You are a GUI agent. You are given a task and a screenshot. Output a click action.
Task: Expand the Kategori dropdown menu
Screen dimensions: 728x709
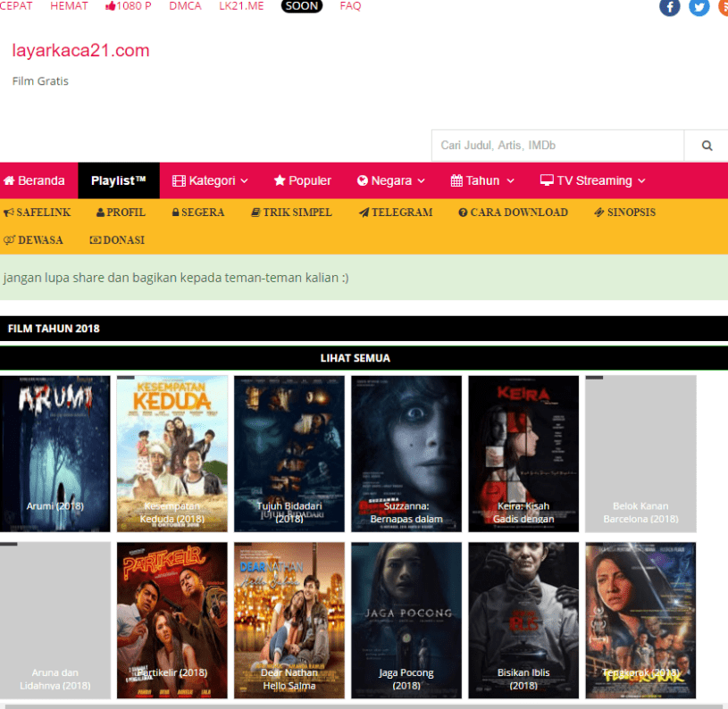(210, 180)
